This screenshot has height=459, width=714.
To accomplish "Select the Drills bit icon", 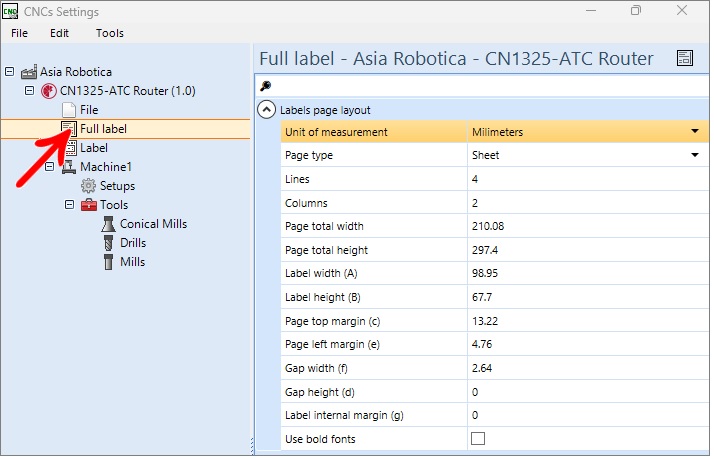I will click(108, 244).
